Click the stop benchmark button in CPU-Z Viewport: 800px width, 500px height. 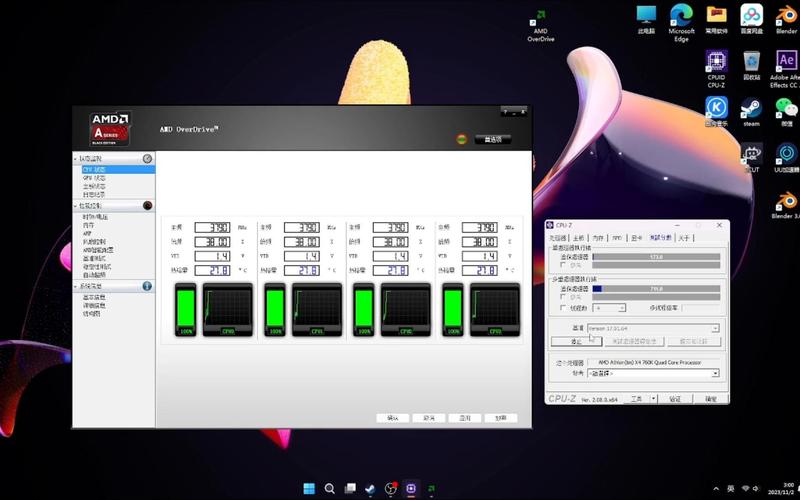pyautogui.click(x=576, y=342)
